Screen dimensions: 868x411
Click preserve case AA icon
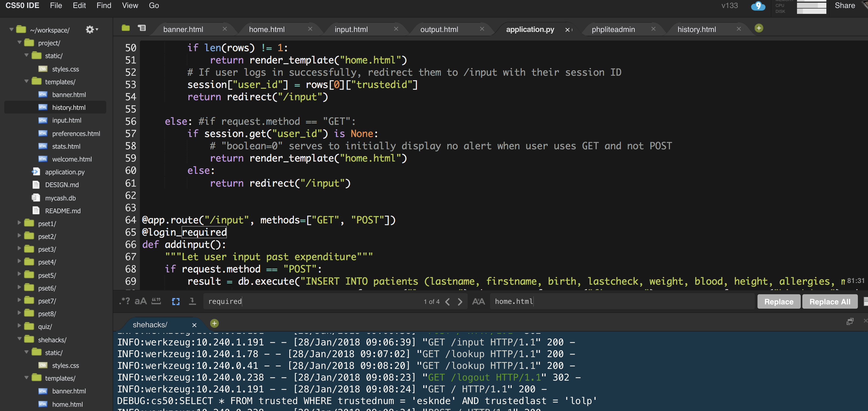478,302
